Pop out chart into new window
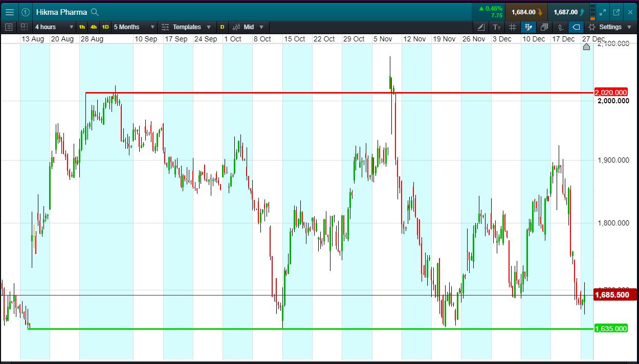The height and width of the screenshot is (364, 639). click(x=616, y=12)
